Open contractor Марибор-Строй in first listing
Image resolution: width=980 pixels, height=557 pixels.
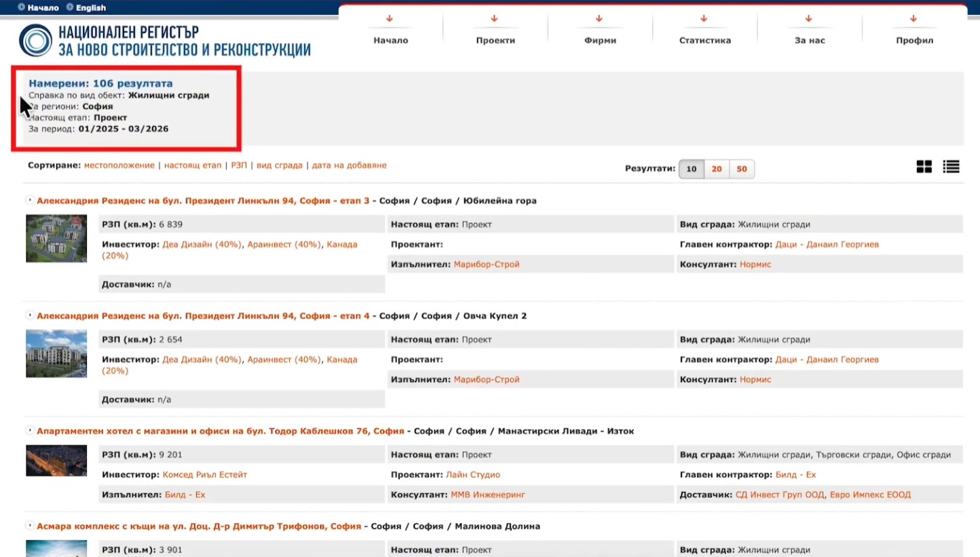pyautogui.click(x=486, y=264)
